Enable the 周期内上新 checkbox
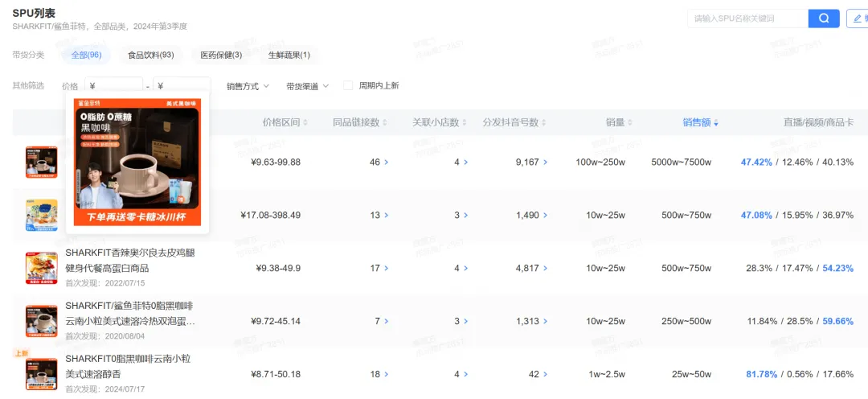 (348, 85)
